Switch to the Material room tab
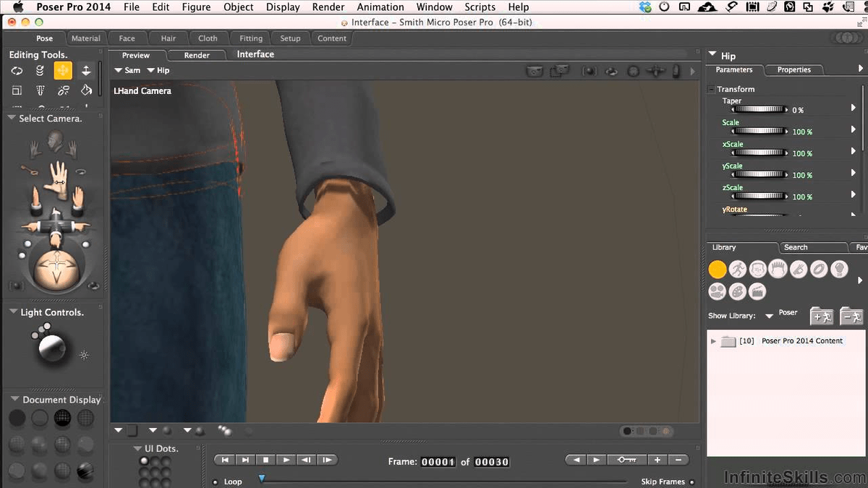The image size is (868, 488). [x=86, y=38]
